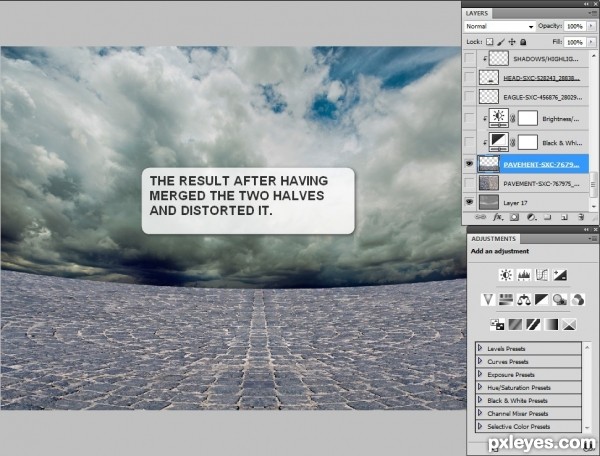Image resolution: width=600 pixels, height=456 pixels.
Task: Add a Black & White adjustment icon
Action: (541, 299)
